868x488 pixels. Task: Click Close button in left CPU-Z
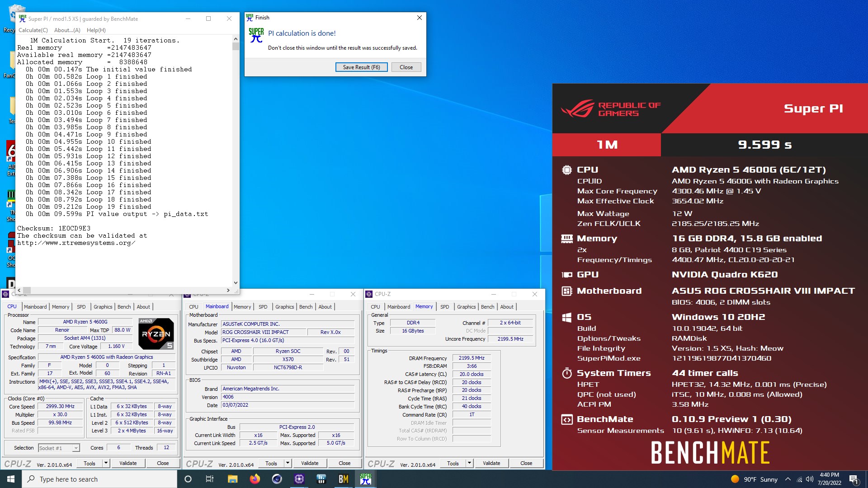pos(163,463)
